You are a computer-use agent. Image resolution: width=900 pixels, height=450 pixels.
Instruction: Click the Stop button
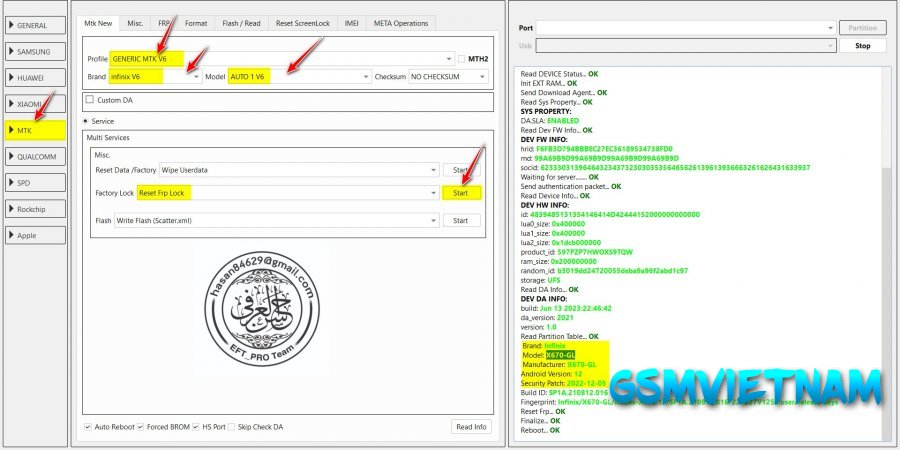tap(863, 46)
